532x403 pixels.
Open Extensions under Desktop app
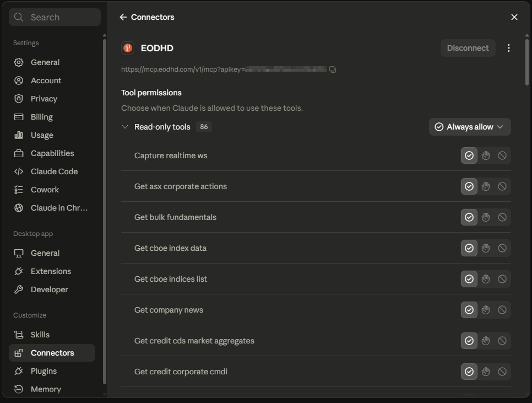[52, 271]
